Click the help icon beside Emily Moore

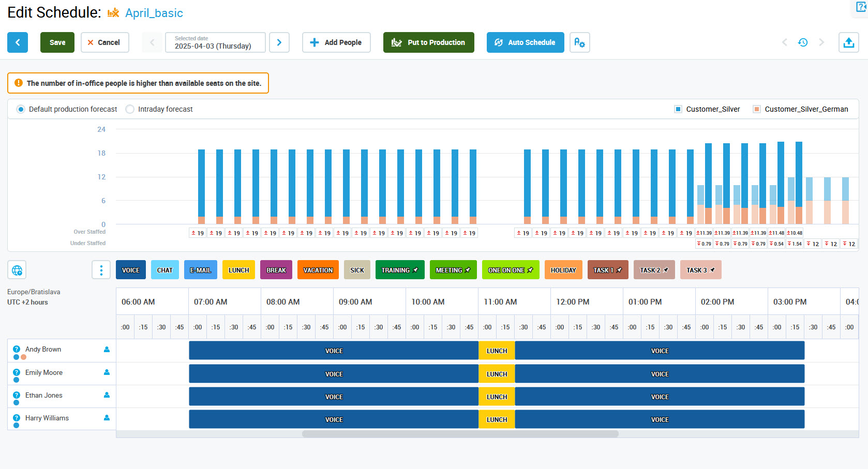point(17,372)
